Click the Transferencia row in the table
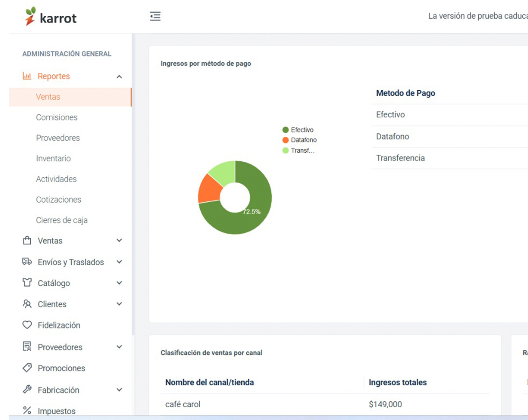The height and width of the screenshot is (420, 528). click(450, 158)
